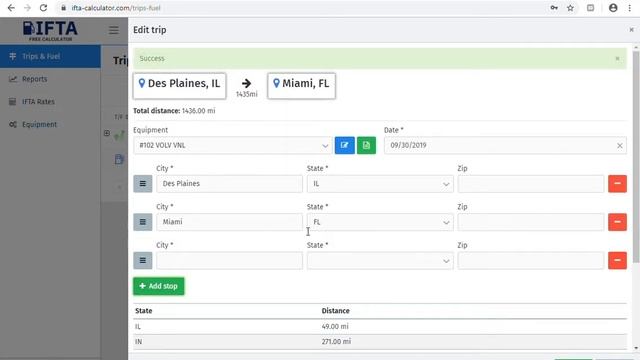Close the Edit trip panel
Viewport: 640px width, 360px height.
[631, 30]
